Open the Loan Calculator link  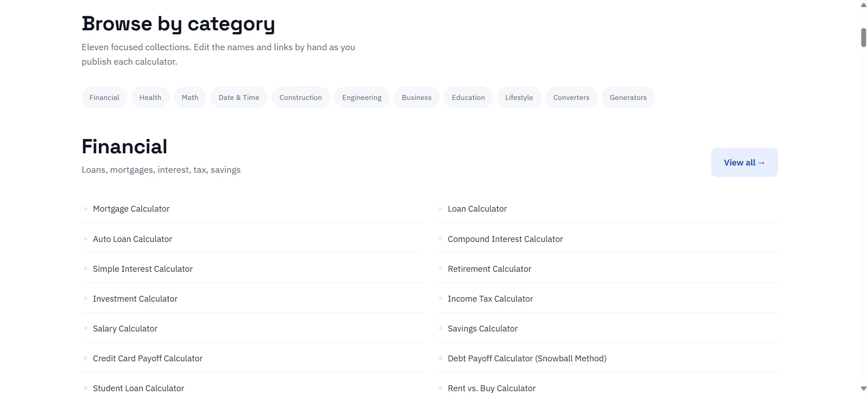click(477, 208)
